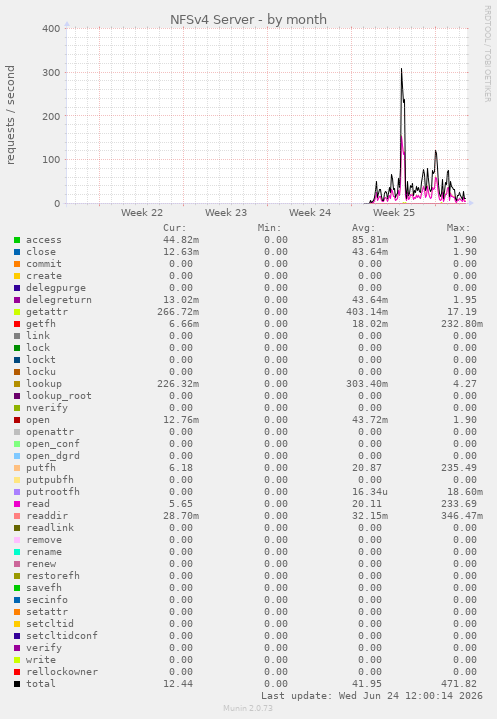The width and height of the screenshot is (497, 719).
Task: Click the delegreturn max value 1.95
Action: coord(465,300)
